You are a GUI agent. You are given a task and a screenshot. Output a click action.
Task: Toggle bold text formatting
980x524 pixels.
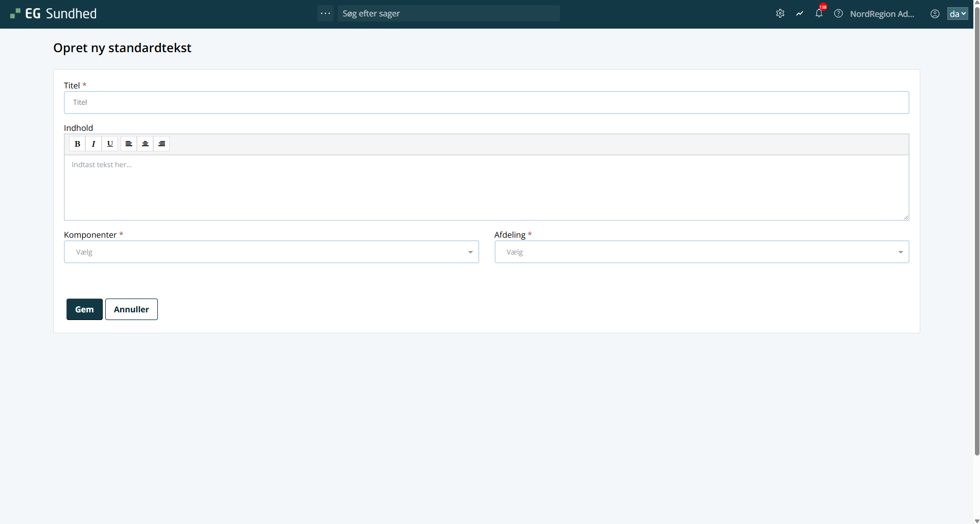(x=77, y=144)
